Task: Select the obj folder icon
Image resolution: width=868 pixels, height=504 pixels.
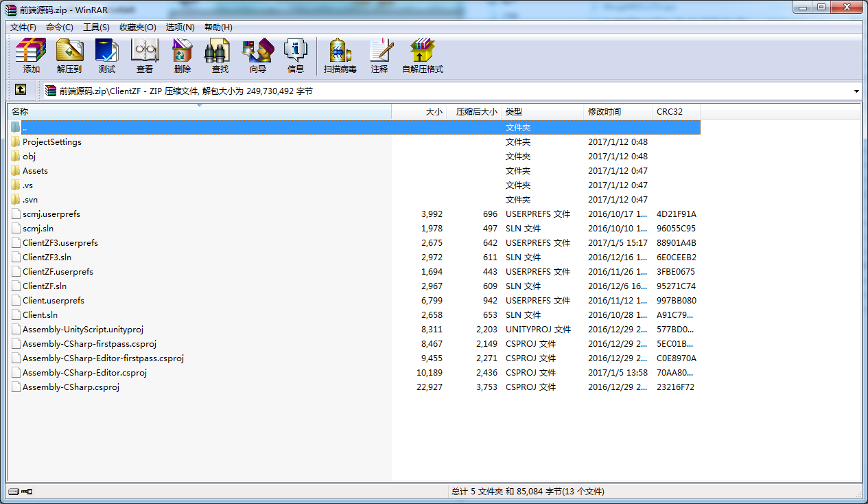Action: point(16,156)
